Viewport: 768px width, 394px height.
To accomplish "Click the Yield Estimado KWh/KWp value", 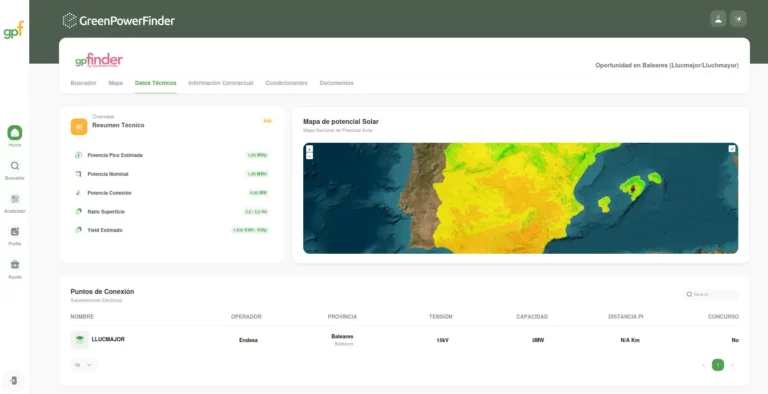I will coord(250,230).
